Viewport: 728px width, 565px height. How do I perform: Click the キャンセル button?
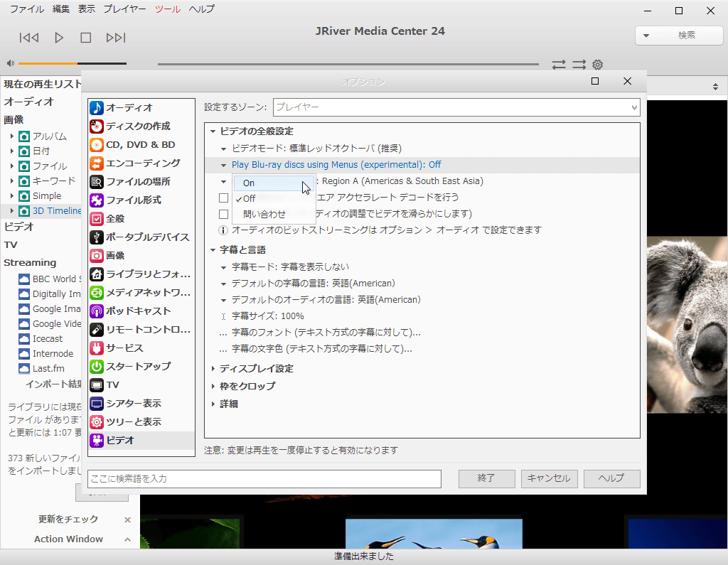pyautogui.click(x=549, y=478)
